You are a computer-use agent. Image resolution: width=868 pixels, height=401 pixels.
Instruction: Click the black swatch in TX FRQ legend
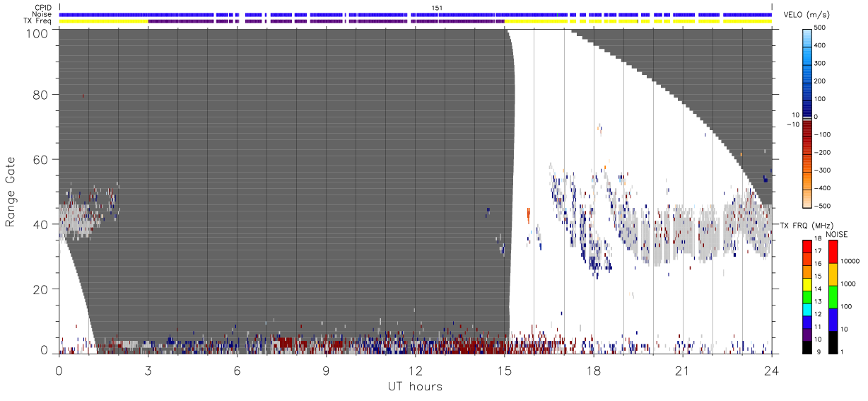807,347
